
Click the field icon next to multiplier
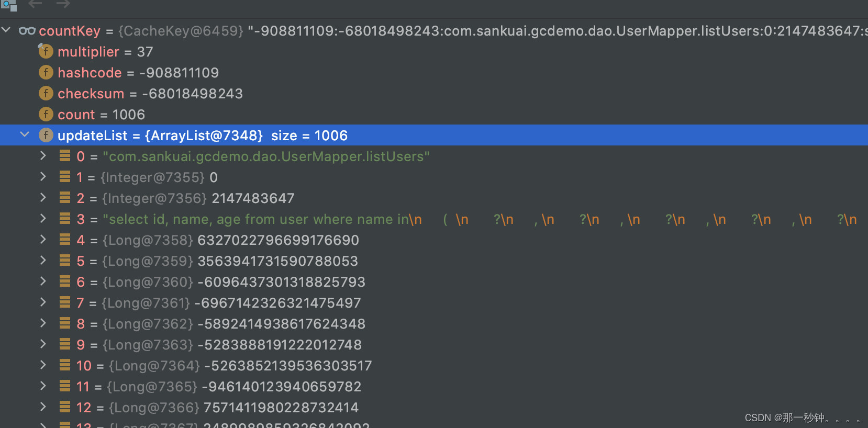click(46, 51)
